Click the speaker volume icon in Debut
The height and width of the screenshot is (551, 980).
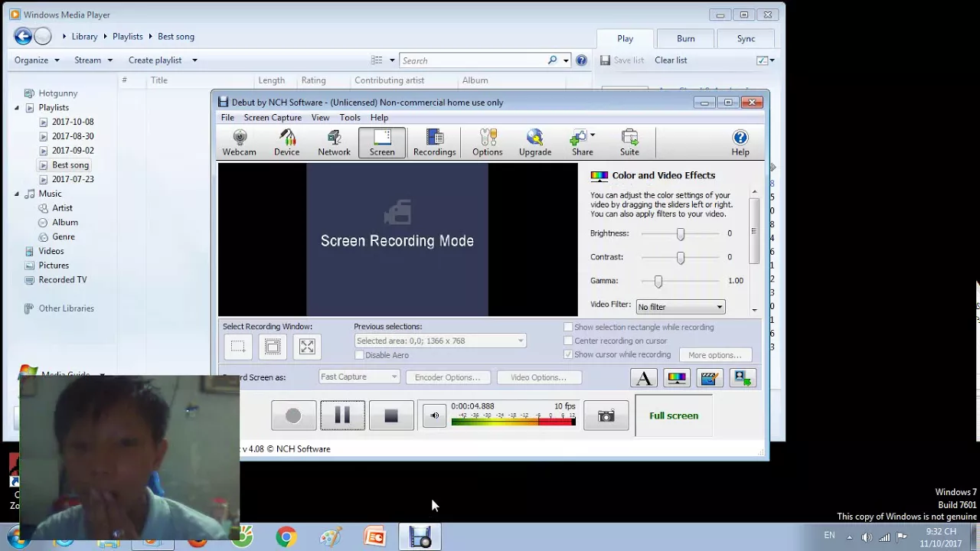(x=434, y=416)
